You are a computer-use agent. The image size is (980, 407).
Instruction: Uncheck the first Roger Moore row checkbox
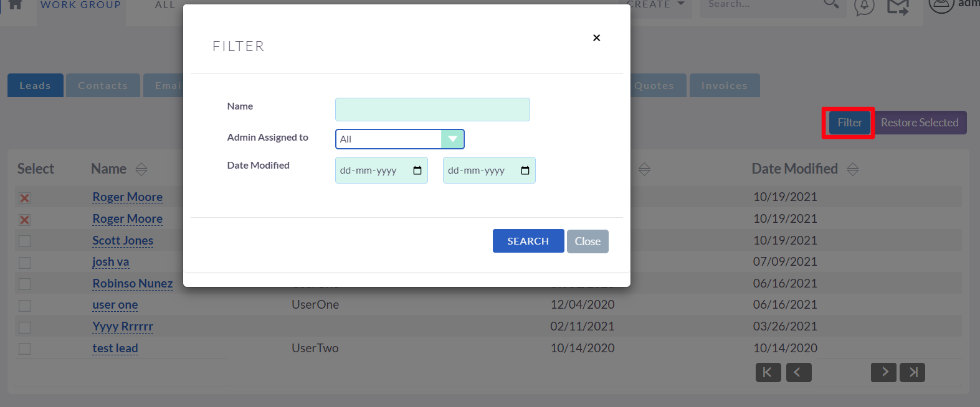[x=24, y=198]
